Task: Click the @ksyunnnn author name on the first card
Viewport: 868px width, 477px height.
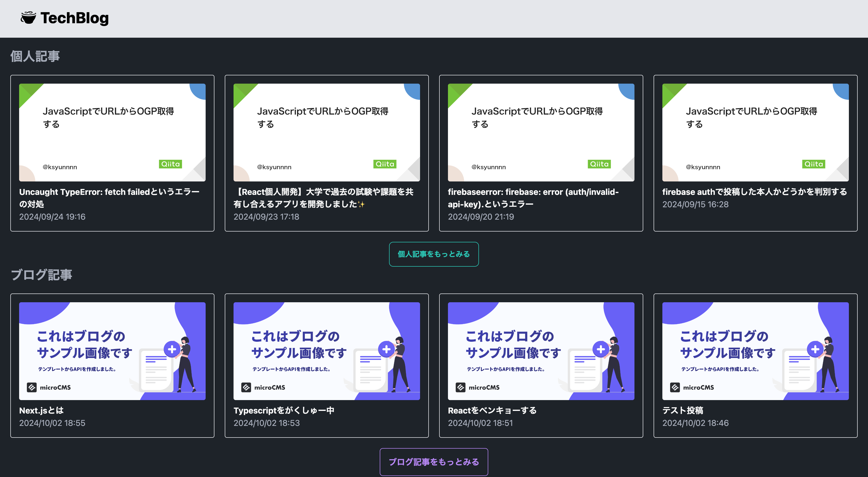Action: coord(60,167)
